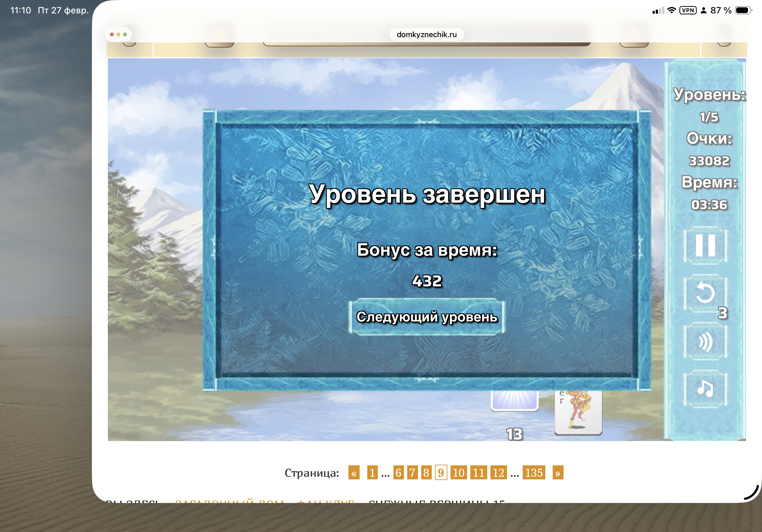Jump to last page 135
This screenshot has width=762, height=532.
coord(534,473)
